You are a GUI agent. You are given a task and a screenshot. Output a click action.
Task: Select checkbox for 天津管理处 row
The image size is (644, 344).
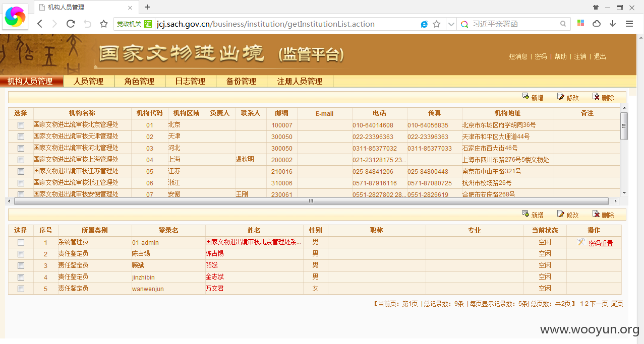(21, 136)
